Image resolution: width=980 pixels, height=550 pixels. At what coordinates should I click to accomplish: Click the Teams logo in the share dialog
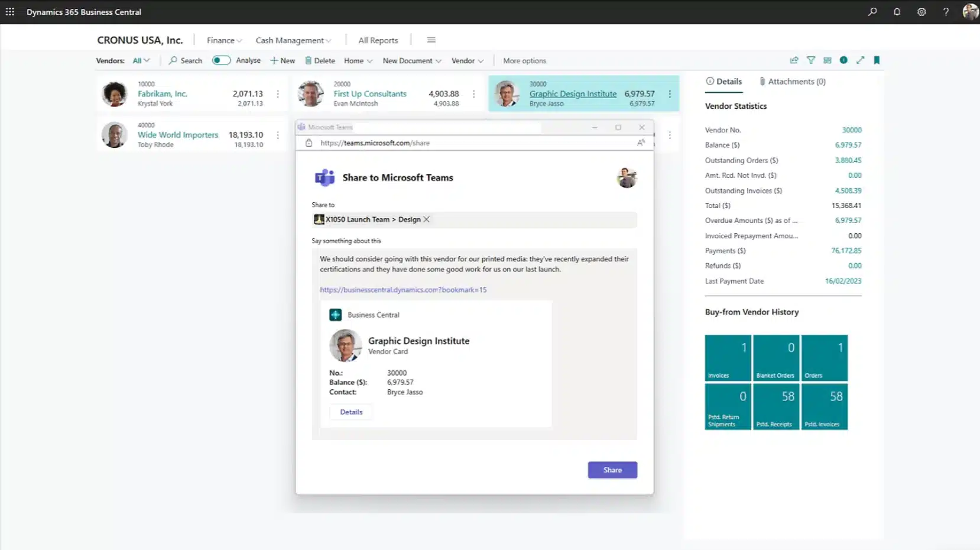coord(324,177)
